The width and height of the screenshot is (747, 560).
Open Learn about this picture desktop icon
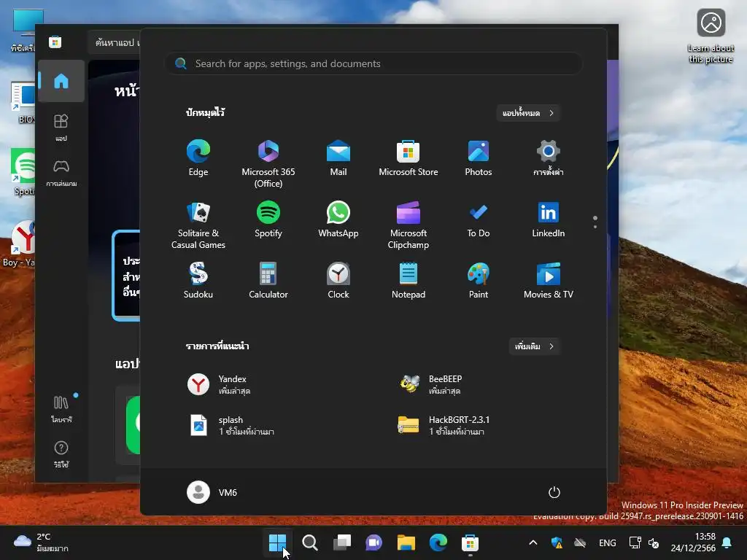pos(711,36)
